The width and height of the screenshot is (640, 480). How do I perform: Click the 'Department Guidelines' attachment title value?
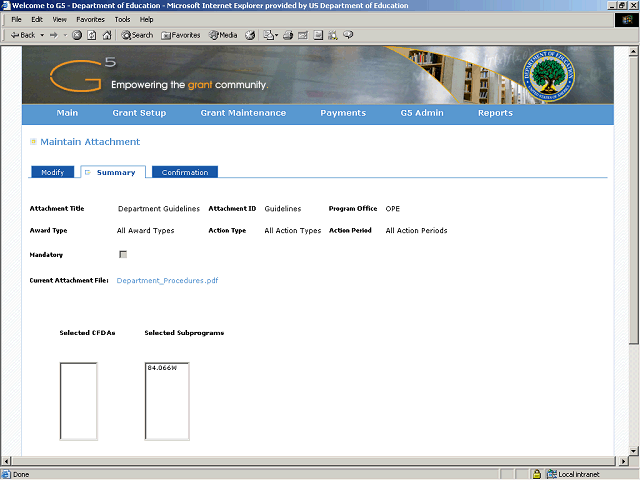pos(159,209)
